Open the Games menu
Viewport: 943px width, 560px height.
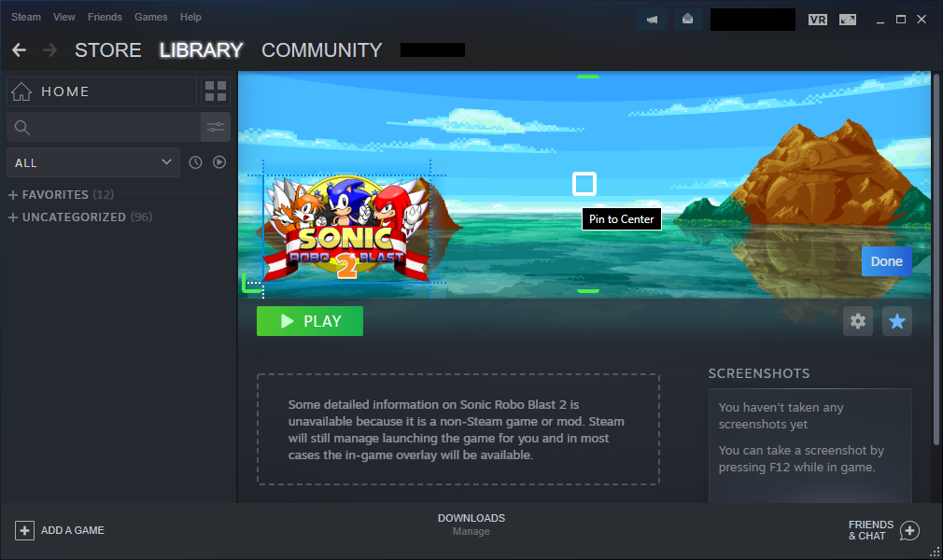click(x=151, y=17)
